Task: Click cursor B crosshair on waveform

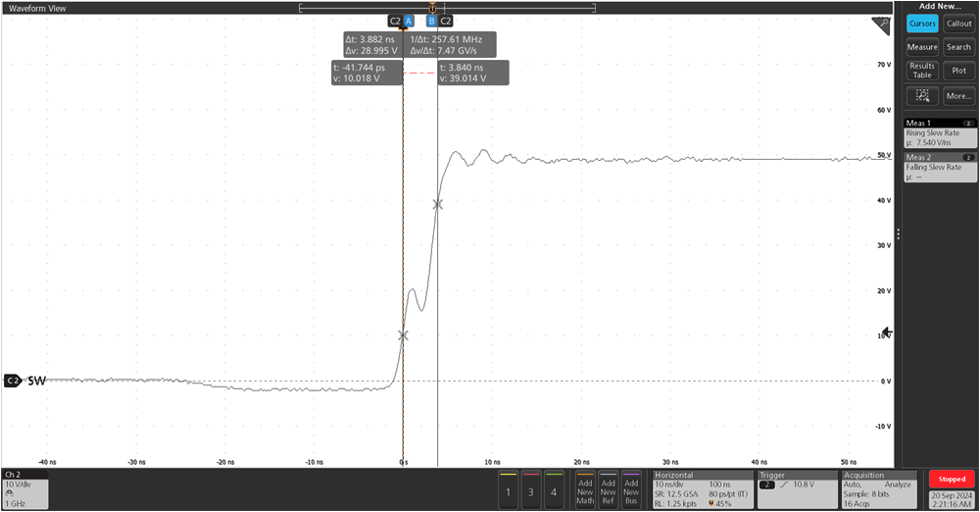Action: pyautogui.click(x=437, y=204)
